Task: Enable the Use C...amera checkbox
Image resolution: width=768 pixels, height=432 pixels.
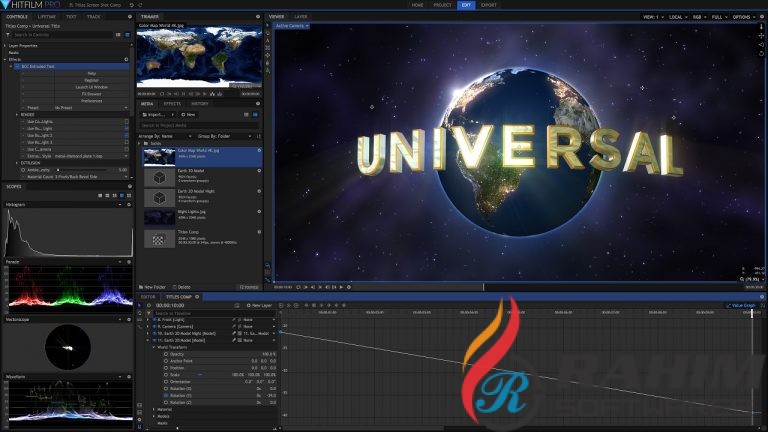Action: (x=126, y=149)
